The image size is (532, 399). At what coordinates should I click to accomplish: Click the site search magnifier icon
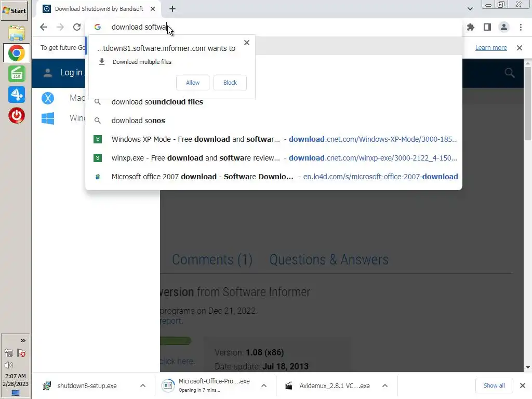[x=509, y=73]
